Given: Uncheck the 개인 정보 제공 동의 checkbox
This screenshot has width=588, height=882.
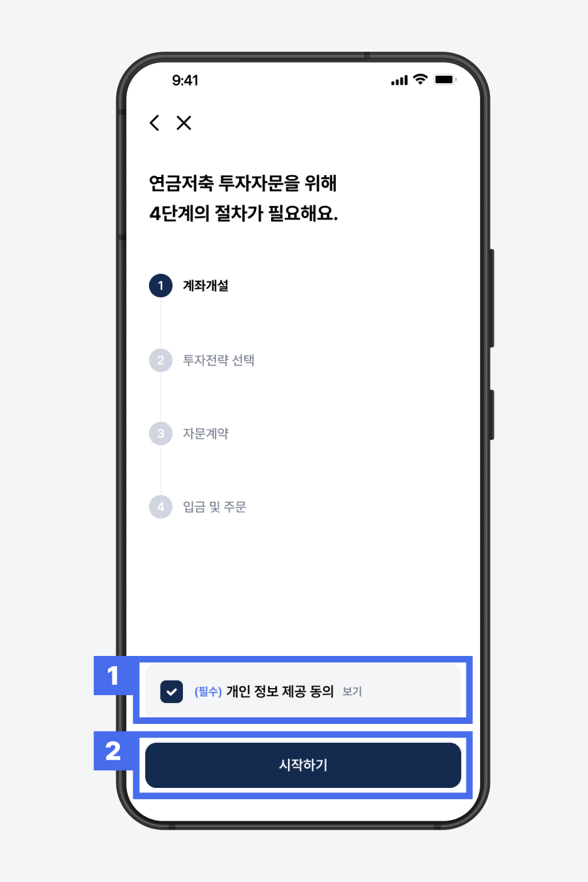Looking at the screenshot, I should tap(171, 691).
